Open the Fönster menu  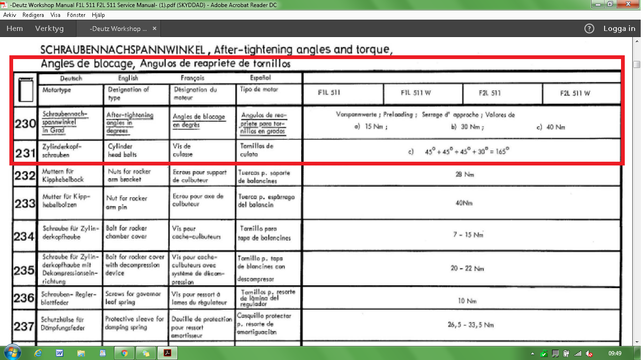point(76,15)
